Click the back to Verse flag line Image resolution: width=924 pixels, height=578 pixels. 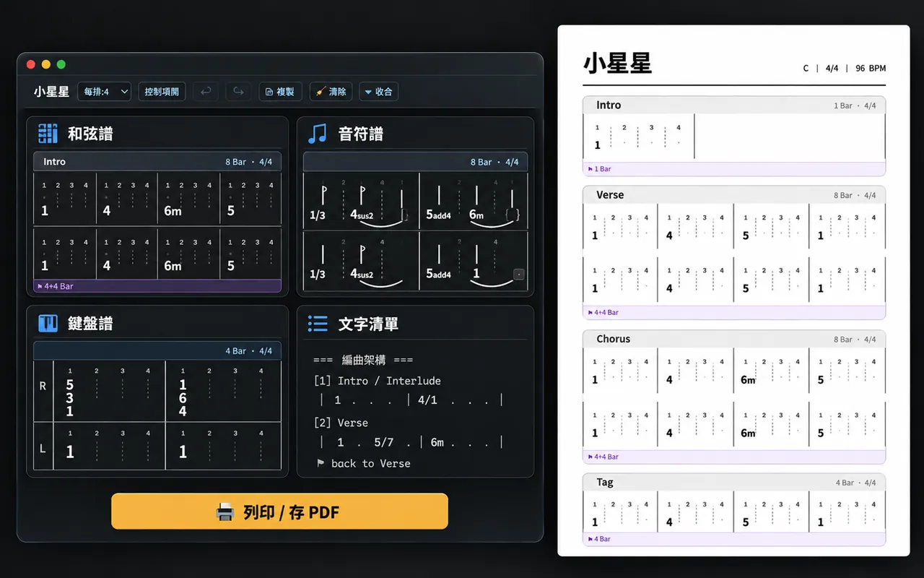pyautogui.click(x=363, y=463)
